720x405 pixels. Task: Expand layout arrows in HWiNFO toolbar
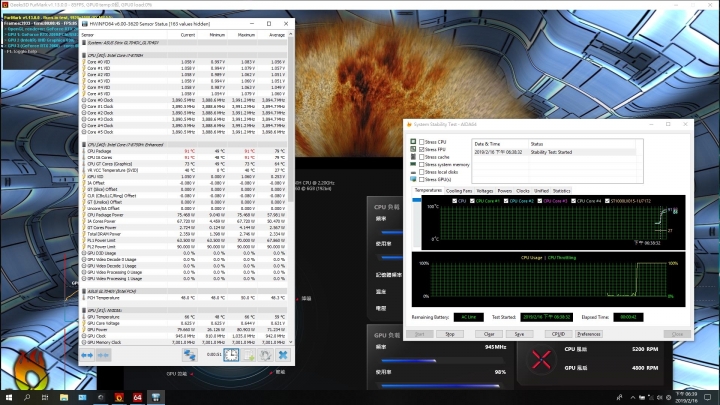tap(87, 355)
